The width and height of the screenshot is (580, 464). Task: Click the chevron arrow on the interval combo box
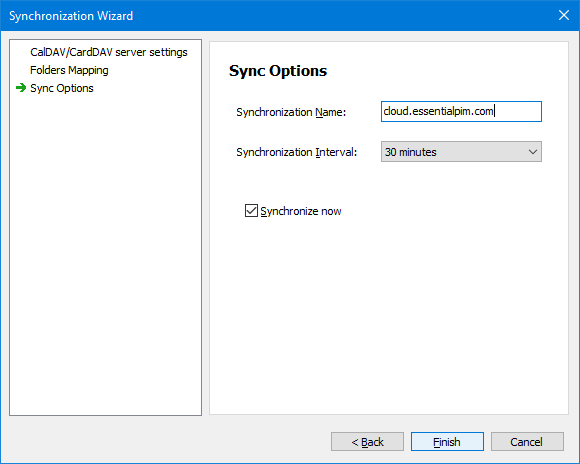pos(533,152)
